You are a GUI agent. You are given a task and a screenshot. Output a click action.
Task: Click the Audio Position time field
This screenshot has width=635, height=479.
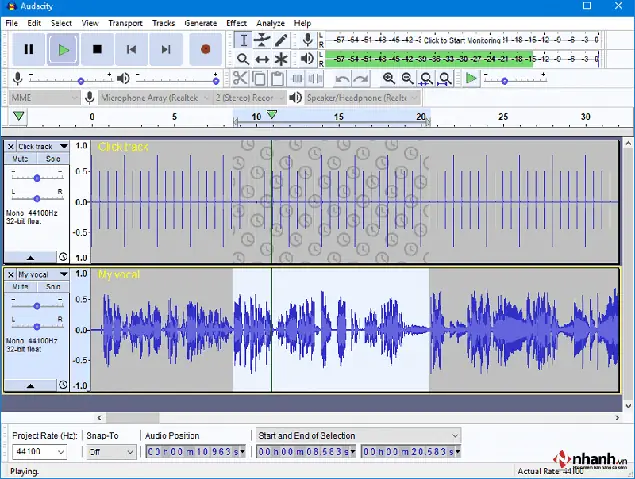pyautogui.click(x=196, y=451)
